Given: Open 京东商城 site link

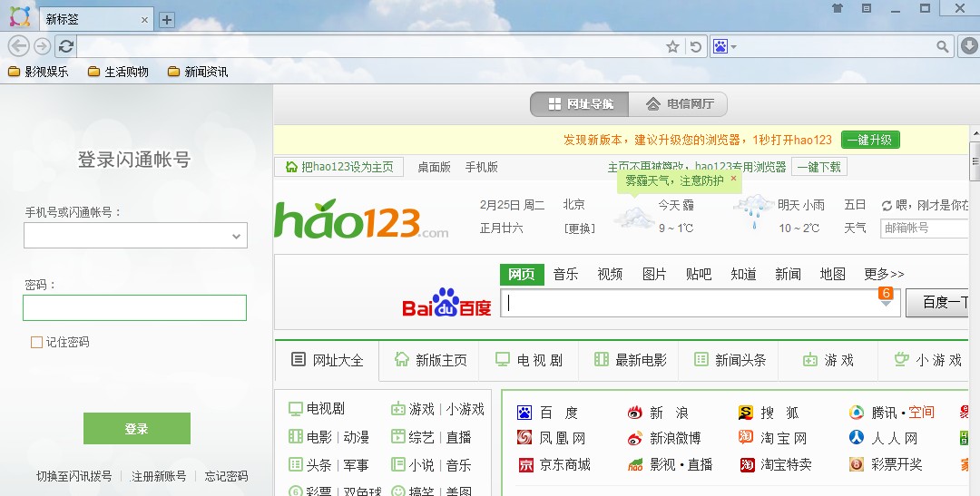Looking at the screenshot, I should coord(554,465).
